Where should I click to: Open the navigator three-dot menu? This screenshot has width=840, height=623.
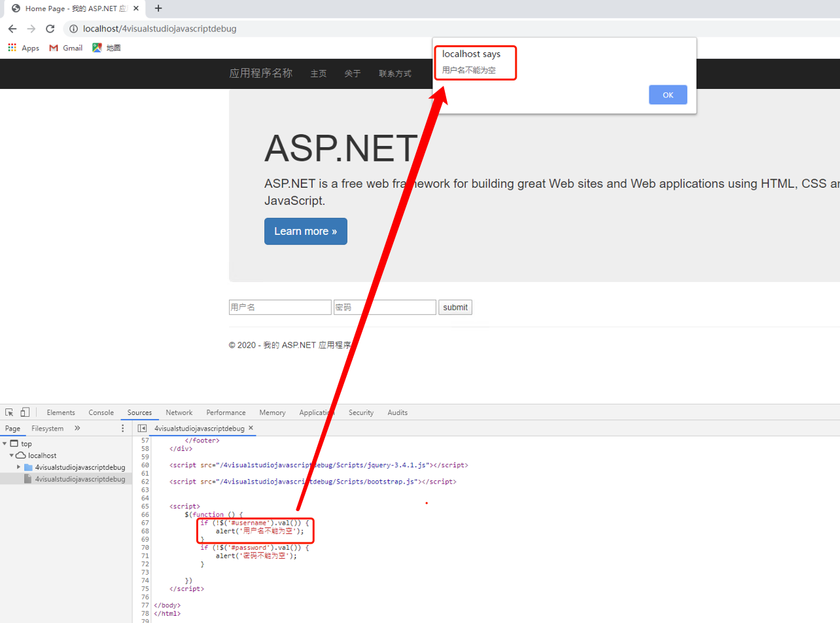click(x=122, y=429)
